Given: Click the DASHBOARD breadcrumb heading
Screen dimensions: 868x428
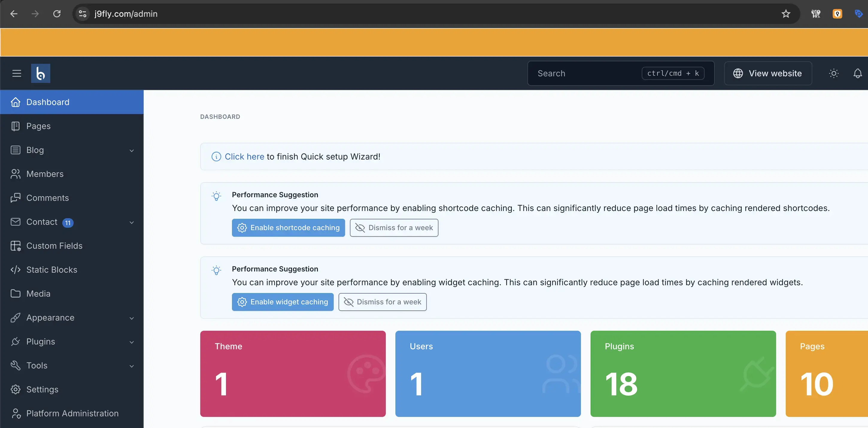Looking at the screenshot, I should (220, 117).
